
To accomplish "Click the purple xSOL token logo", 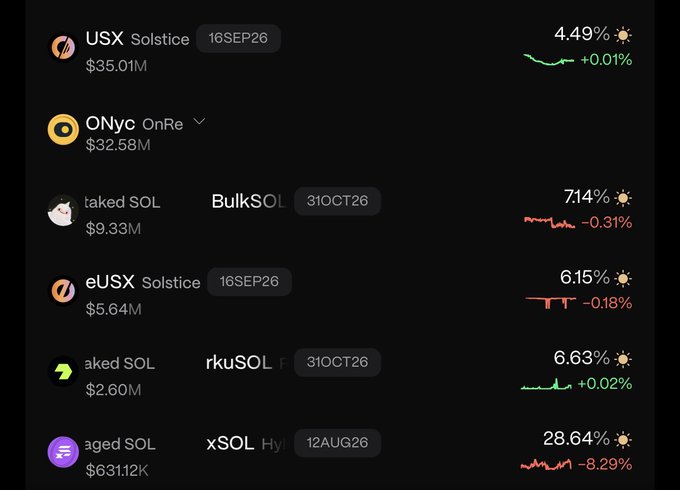I will click(63, 452).
